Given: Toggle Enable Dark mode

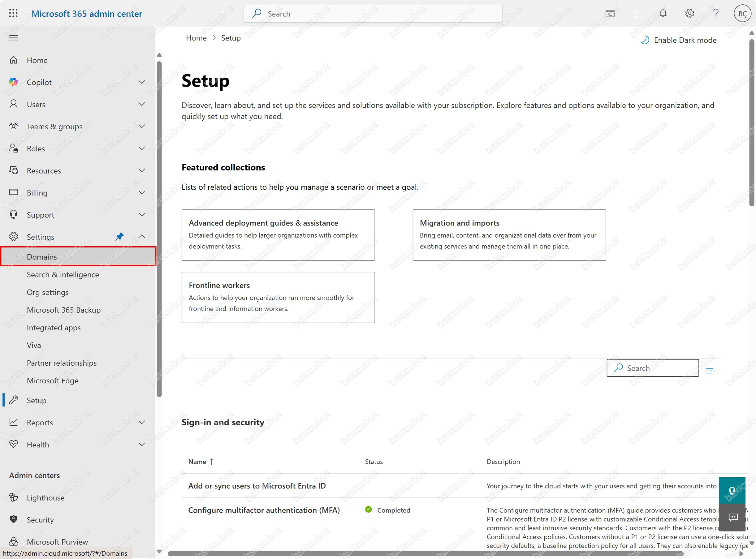Looking at the screenshot, I should [x=679, y=40].
